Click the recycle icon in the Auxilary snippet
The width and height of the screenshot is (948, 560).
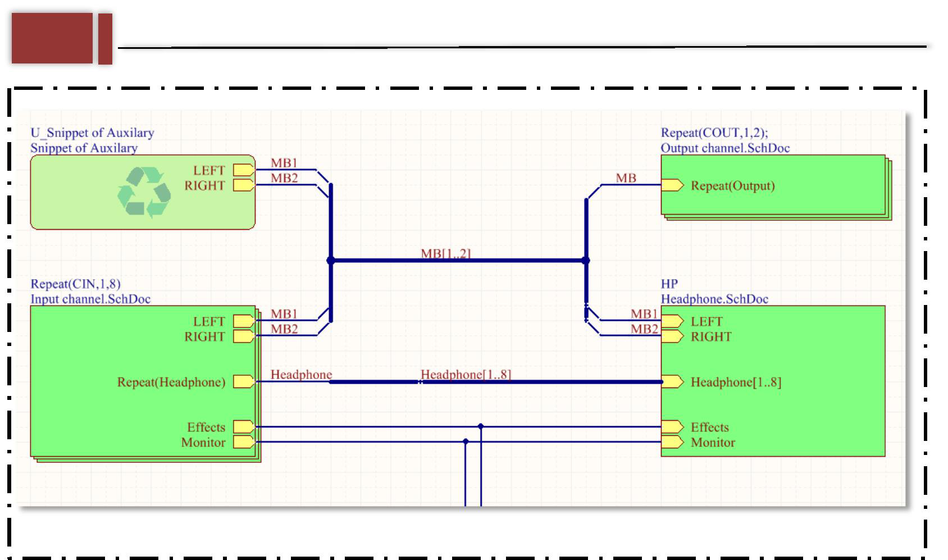[x=144, y=193]
